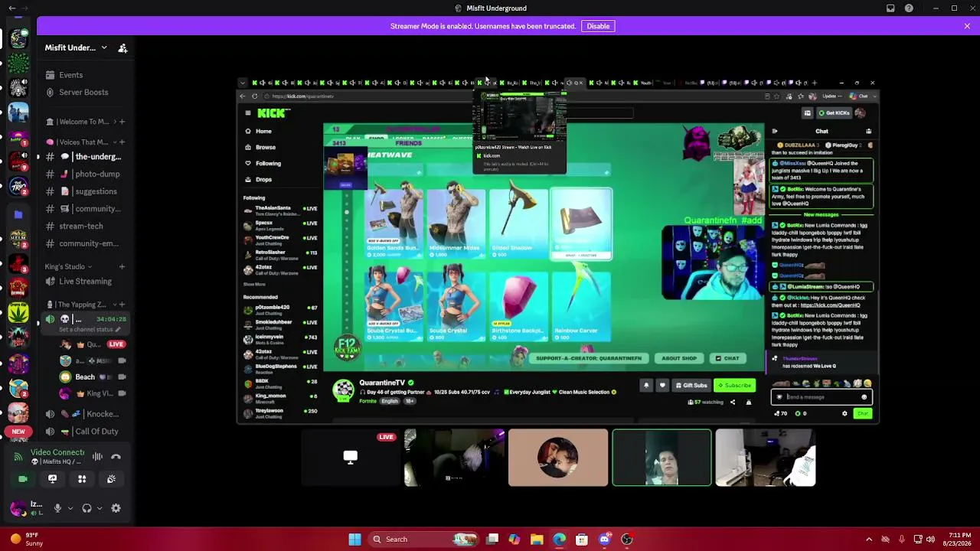Join the Call Of Duty voice channel
The width and height of the screenshot is (980, 551).
(87, 432)
